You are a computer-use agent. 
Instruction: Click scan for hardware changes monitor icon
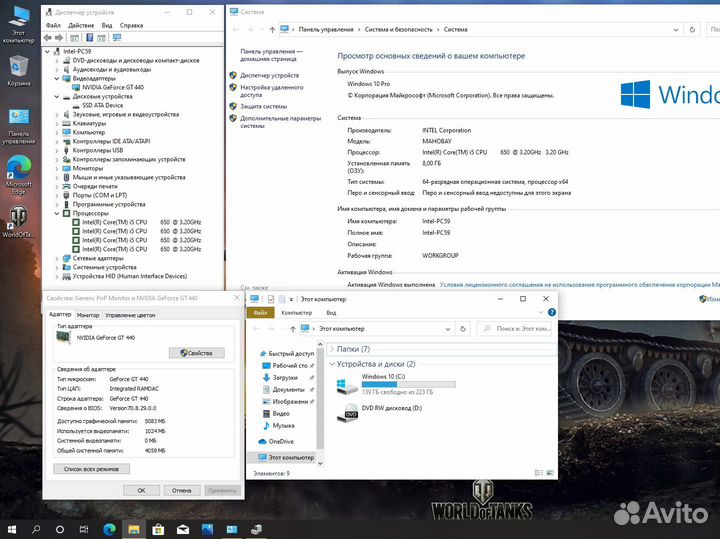click(117, 38)
